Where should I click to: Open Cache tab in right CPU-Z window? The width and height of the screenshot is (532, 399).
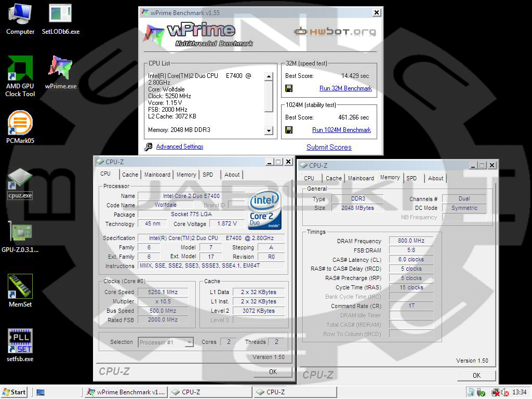[x=334, y=178]
